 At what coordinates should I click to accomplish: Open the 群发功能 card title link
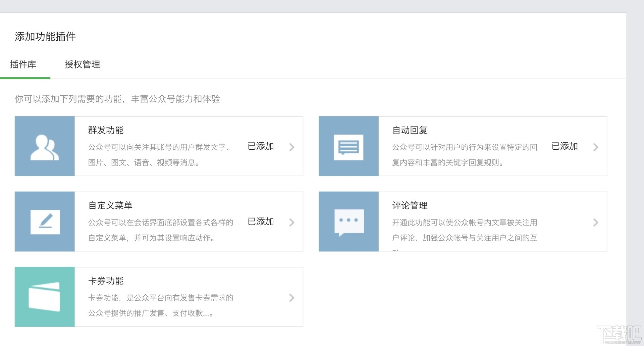106,130
